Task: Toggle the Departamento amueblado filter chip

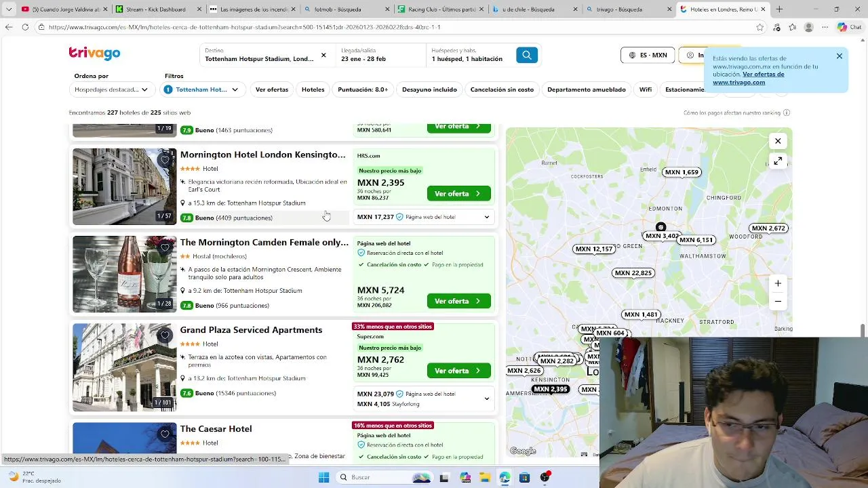Action: coord(587,89)
